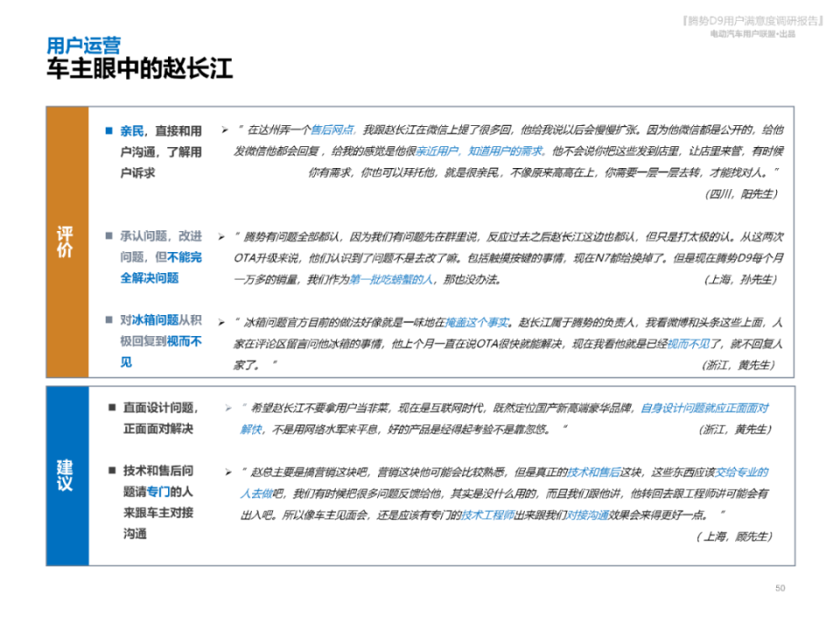The height and width of the screenshot is (630, 840).
Task: Click the bullet square beside 对冰箱问题 item
Action: 108,320
